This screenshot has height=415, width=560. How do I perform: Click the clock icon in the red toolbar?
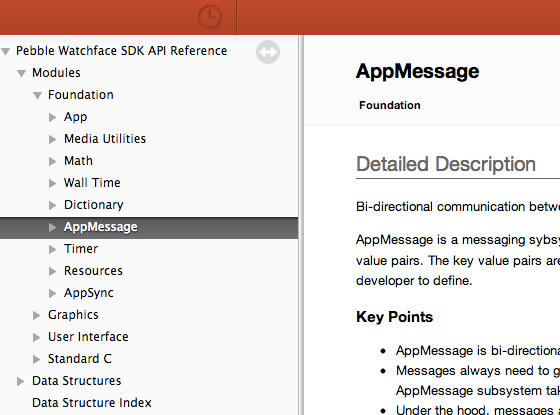[210, 16]
